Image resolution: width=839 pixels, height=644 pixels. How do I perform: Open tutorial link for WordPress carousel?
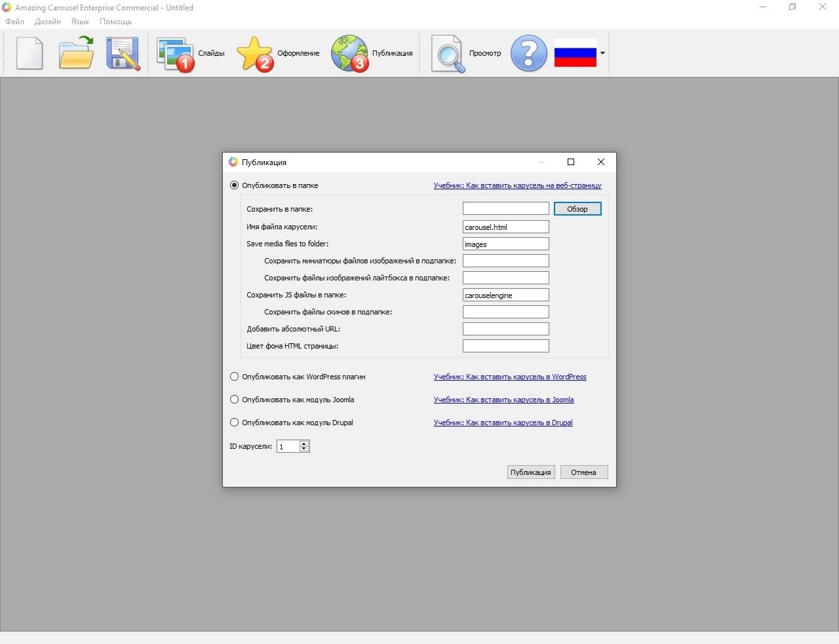click(510, 377)
